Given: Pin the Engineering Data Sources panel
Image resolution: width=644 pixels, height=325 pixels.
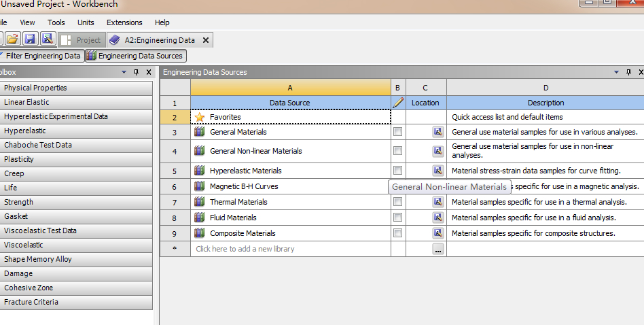Looking at the screenshot, I should 628,72.
